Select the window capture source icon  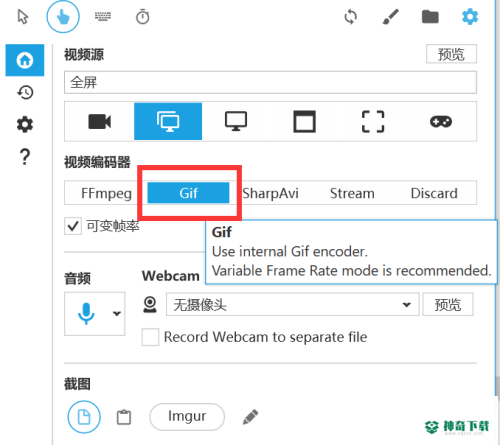pos(304,122)
